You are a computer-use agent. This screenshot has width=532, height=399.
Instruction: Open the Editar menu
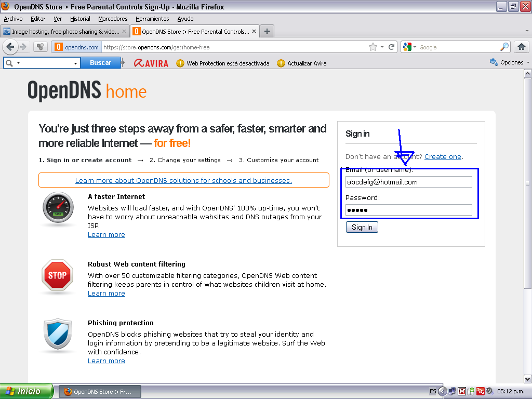click(x=38, y=19)
